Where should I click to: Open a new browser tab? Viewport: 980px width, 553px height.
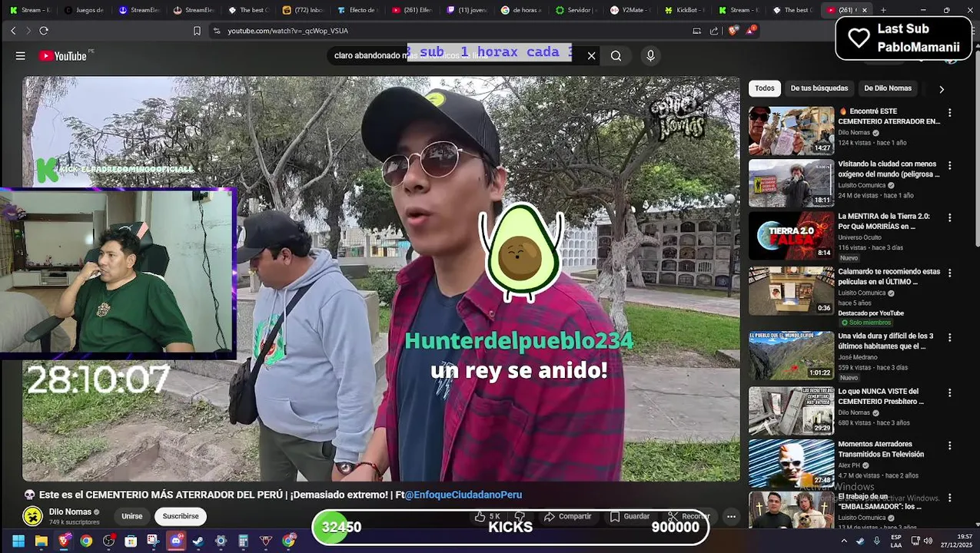(x=883, y=10)
